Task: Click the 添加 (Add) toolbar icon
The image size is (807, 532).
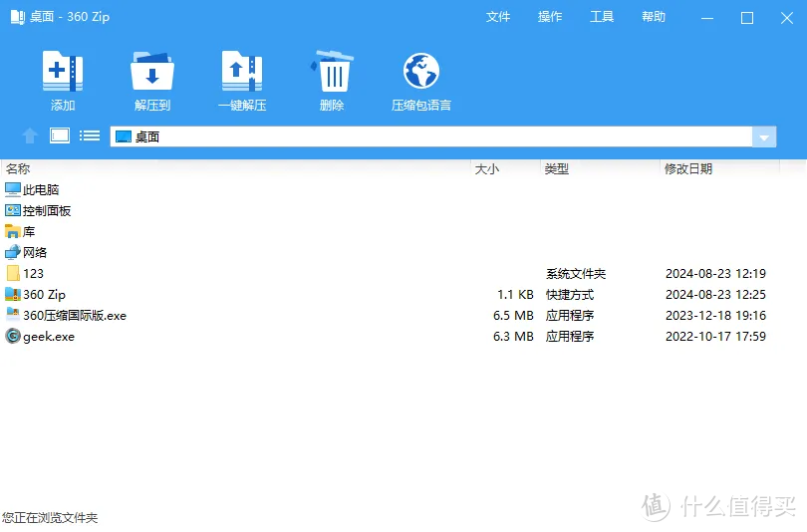Action: click(x=63, y=72)
